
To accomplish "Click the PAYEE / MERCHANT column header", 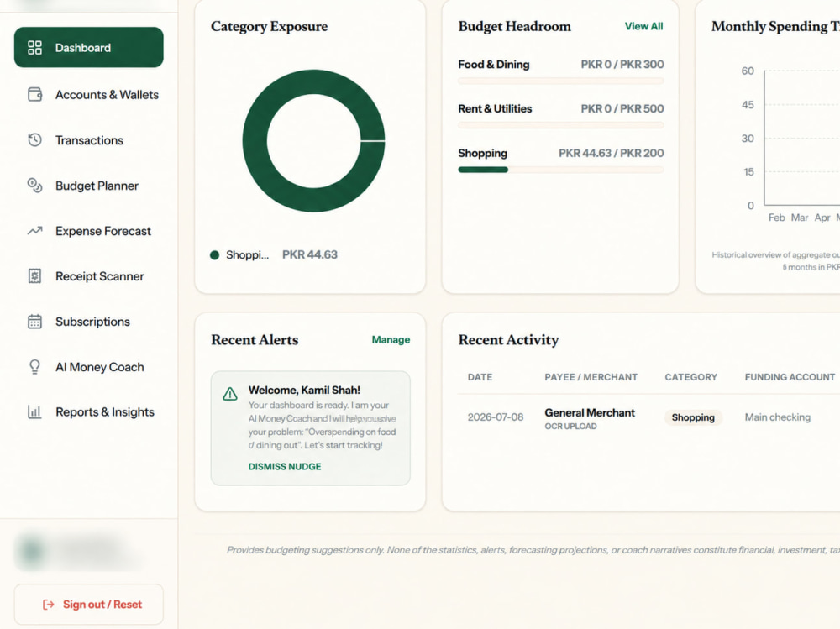I will coord(591,377).
